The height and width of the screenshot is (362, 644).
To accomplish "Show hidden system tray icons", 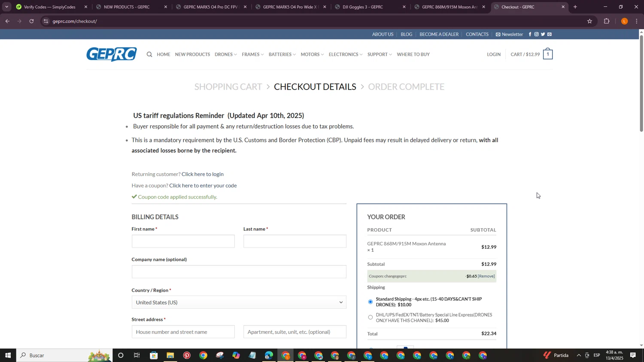I will (579, 356).
